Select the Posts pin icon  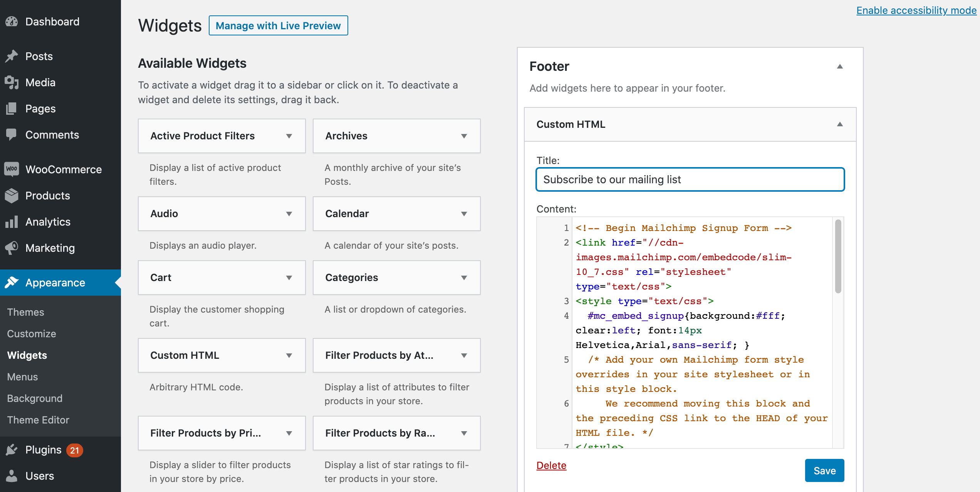[12, 56]
